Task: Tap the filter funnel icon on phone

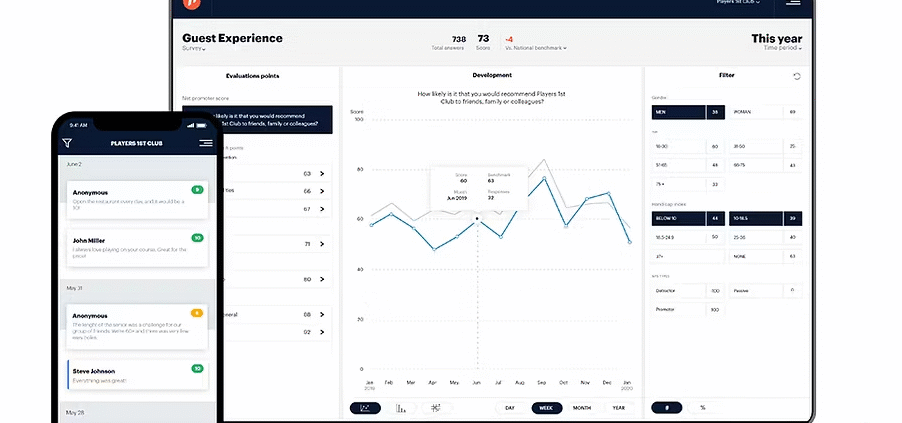Action: (67, 143)
